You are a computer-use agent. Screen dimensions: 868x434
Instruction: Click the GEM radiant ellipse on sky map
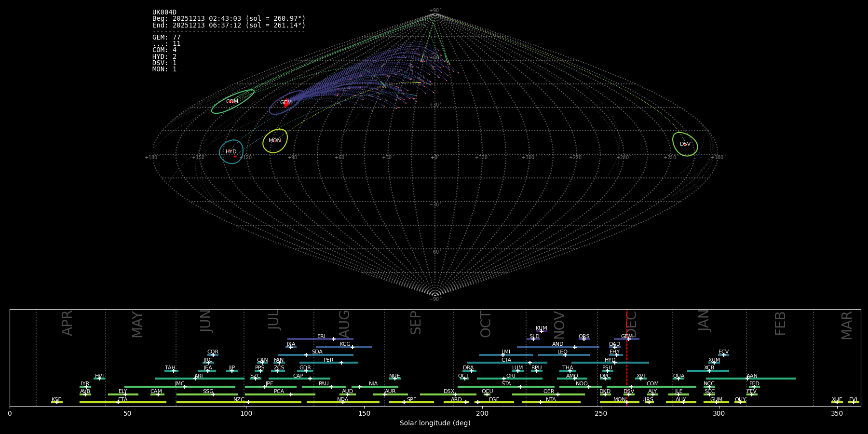285,103
